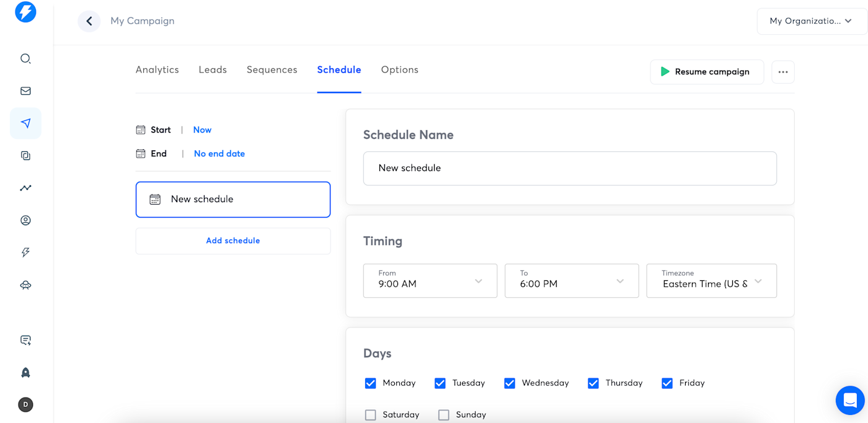Uncheck the Friday checkbox
The height and width of the screenshot is (423, 868).
click(667, 383)
